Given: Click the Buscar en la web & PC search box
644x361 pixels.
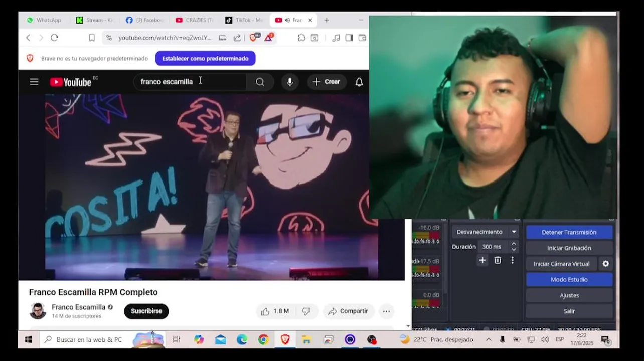Looking at the screenshot, I should tap(102, 340).
